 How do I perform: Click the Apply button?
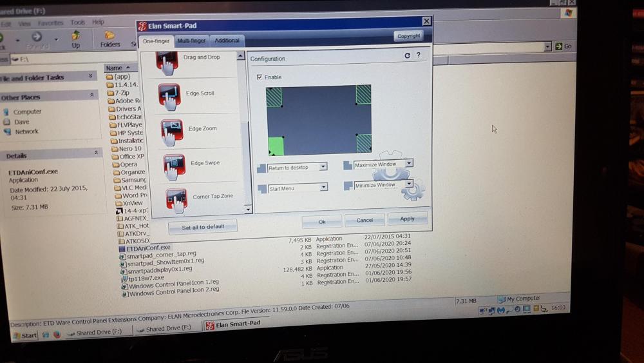408,219
